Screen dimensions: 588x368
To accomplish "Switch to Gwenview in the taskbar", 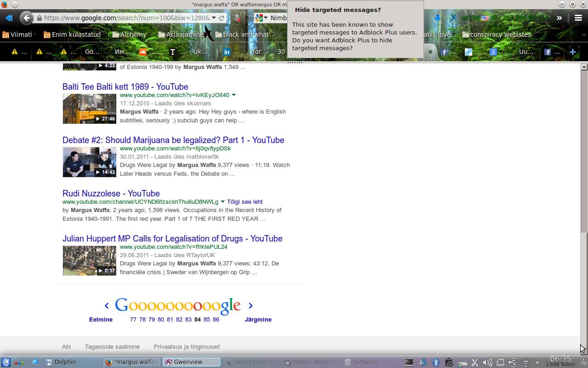I will tap(192, 362).
